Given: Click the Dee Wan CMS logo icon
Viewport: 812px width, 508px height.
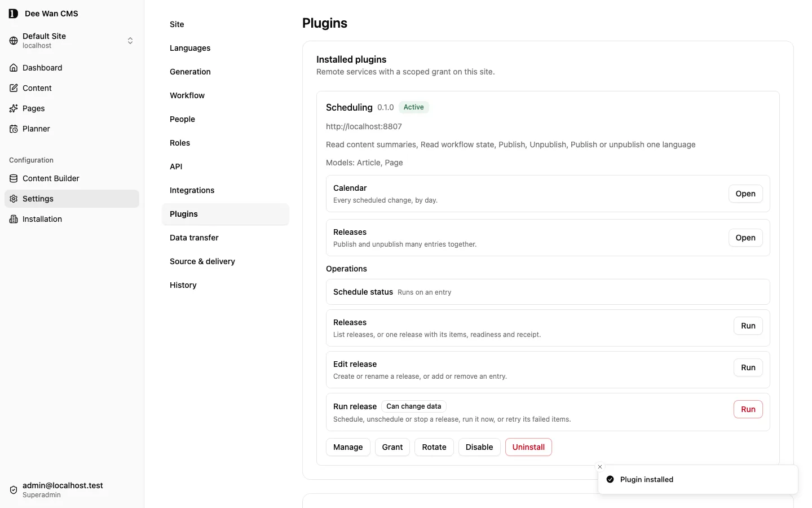Looking at the screenshot, I should 14,14.
